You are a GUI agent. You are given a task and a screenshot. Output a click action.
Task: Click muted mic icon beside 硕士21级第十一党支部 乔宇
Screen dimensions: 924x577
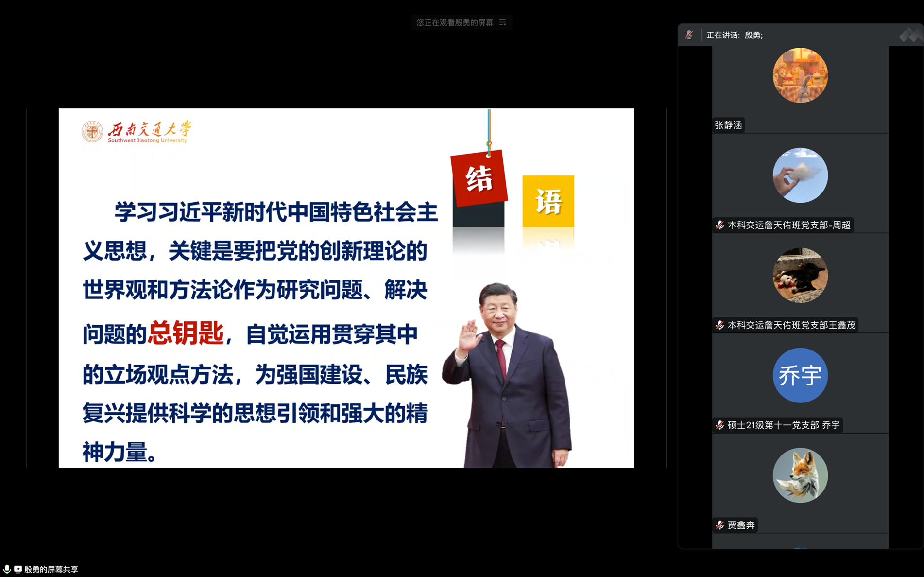coord(720,425)
